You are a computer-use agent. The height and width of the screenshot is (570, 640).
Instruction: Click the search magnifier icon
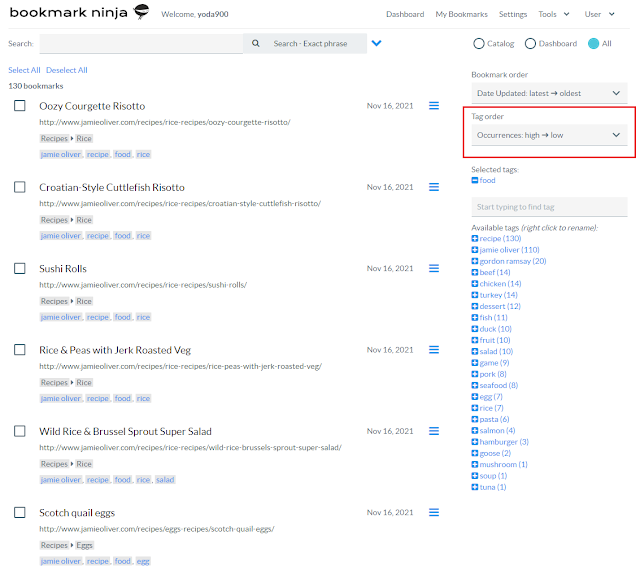(256, 43)
